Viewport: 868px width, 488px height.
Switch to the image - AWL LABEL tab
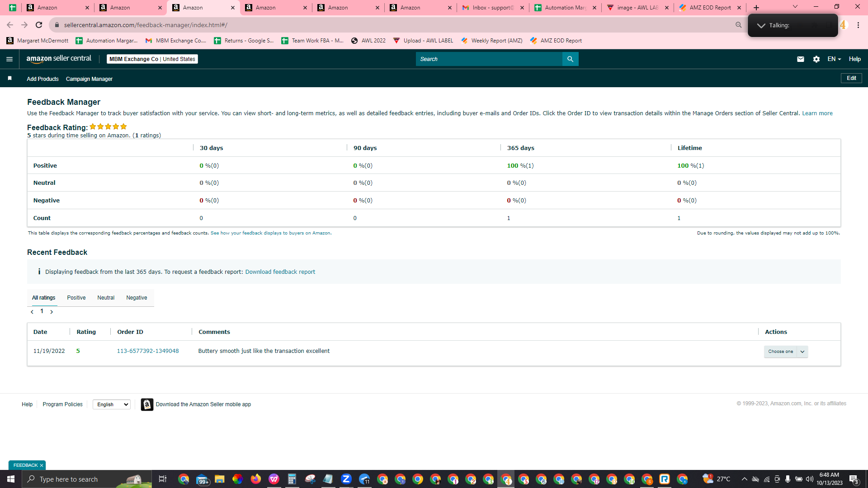pos(637,8)
